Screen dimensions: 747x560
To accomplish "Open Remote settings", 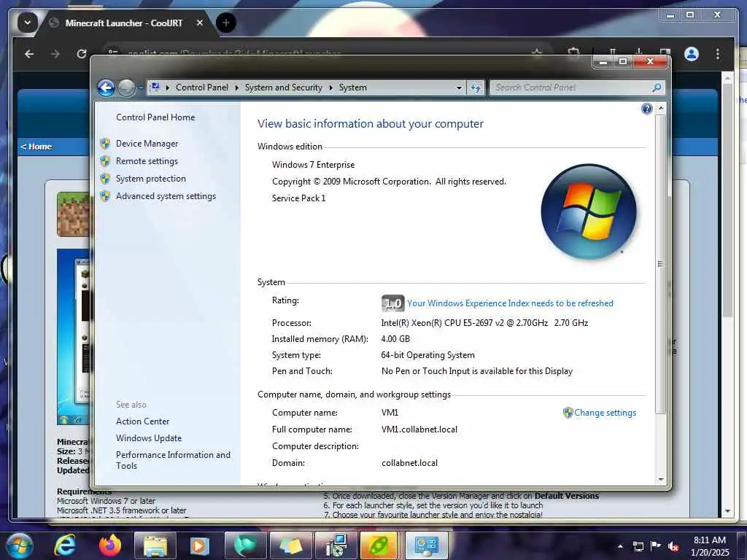I will click(147, 161).
